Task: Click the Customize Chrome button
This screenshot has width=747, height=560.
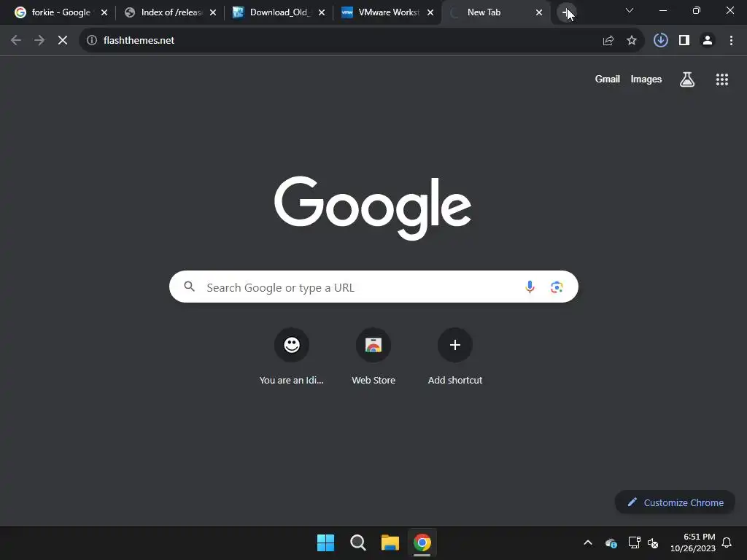Action: pyautogui.click(x=675, y=502)
